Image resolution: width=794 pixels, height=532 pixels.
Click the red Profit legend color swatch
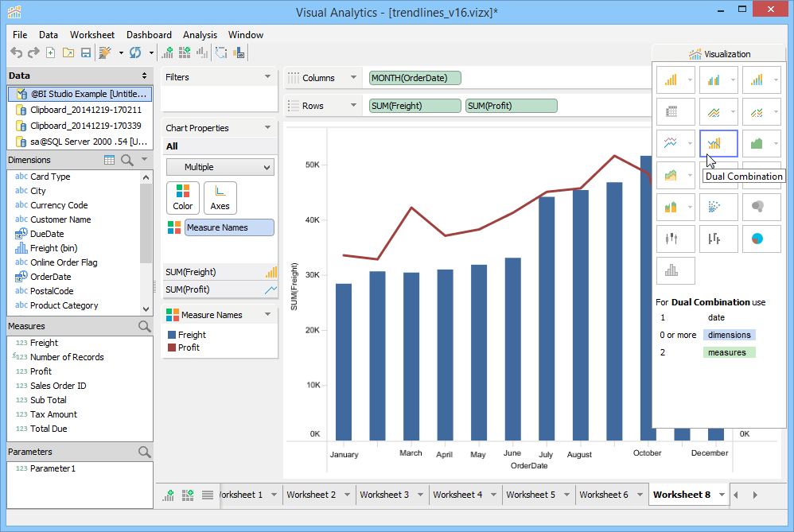[x=172, y=348]
